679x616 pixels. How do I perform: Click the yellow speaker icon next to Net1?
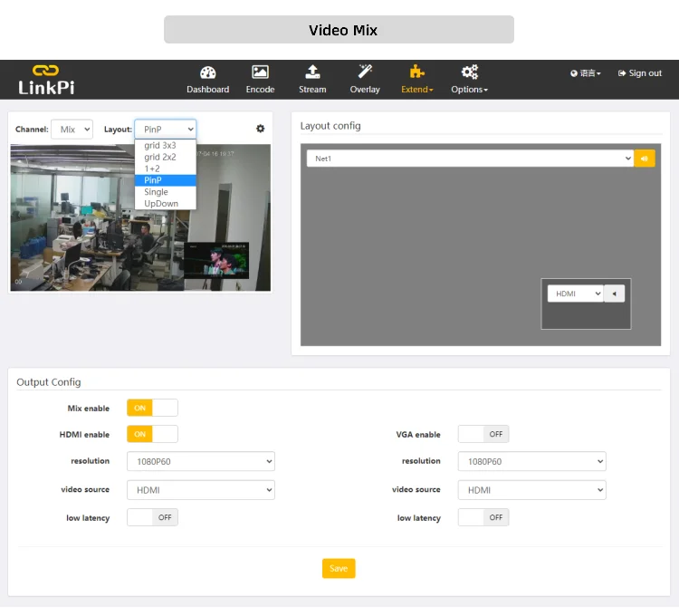pos(645,159)
